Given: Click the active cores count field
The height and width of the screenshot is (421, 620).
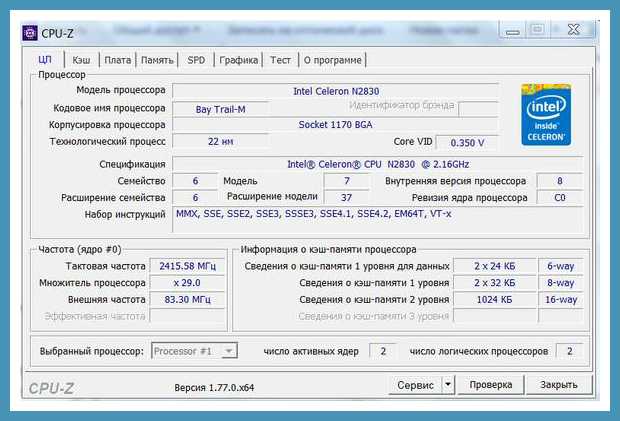Looking at the screenshot, I should pos(383,351).
